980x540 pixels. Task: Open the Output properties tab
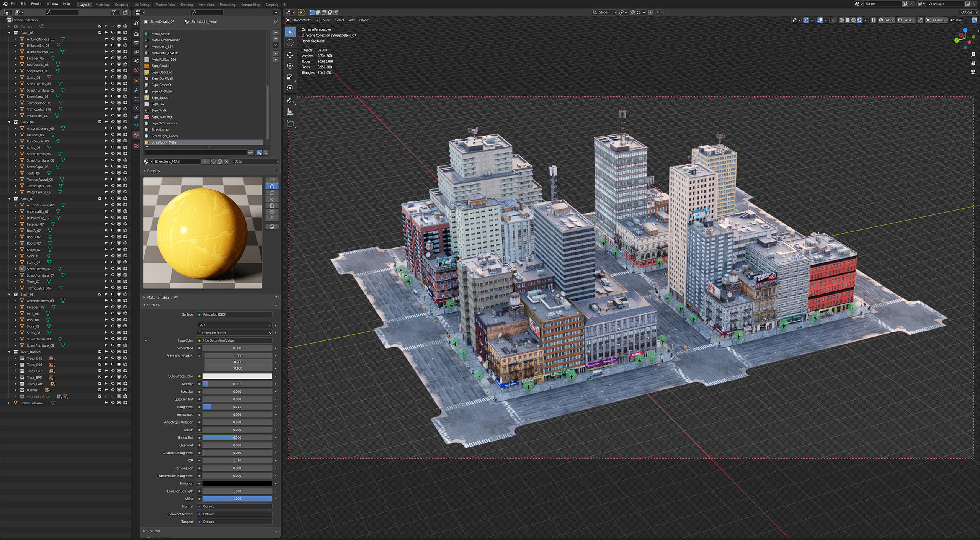point(136,43)
